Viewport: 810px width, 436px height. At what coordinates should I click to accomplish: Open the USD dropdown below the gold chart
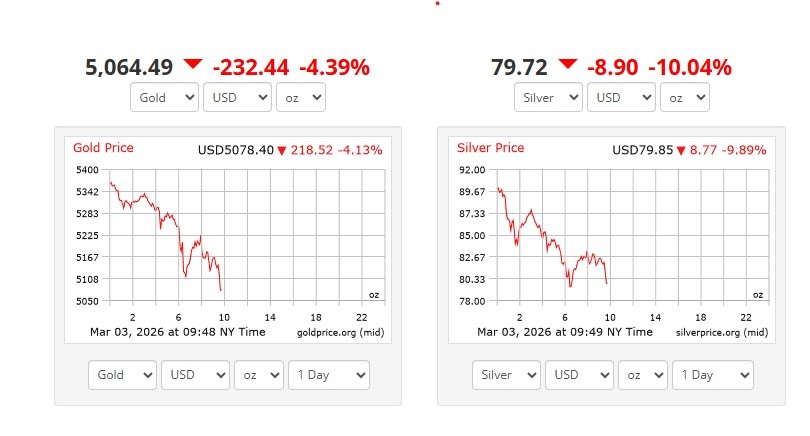point(195,375)
